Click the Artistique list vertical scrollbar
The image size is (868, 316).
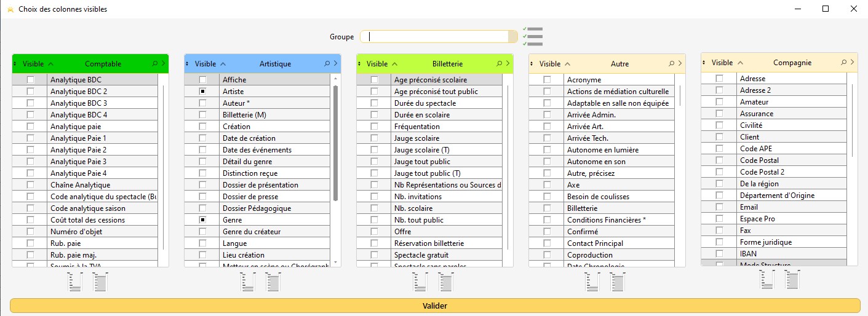[335, 143]
